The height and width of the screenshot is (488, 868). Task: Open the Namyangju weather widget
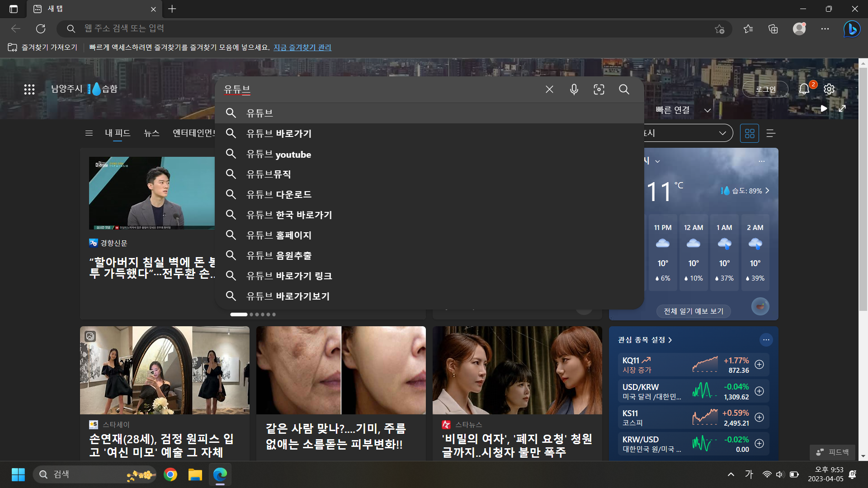click(x=84, y=89)
